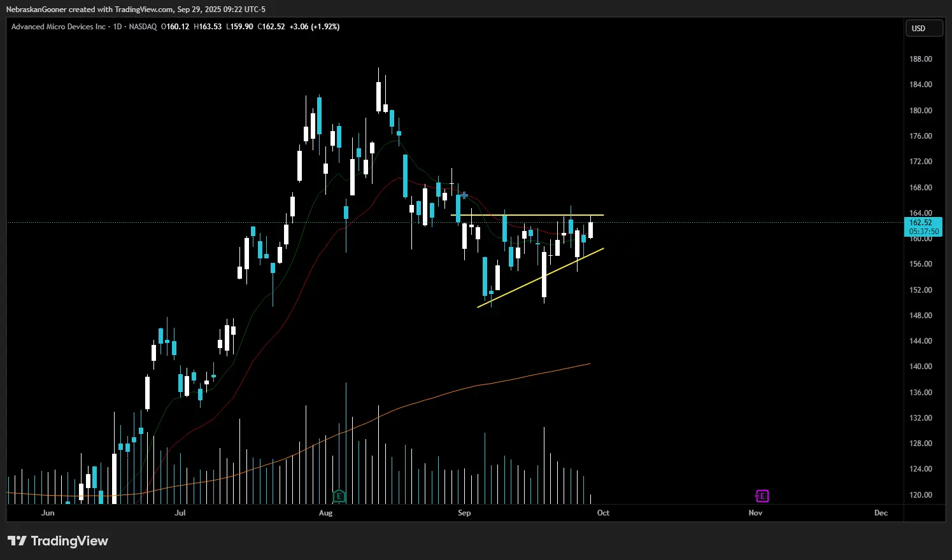Click the TradingView logo at the bottom

pos(58,541)
